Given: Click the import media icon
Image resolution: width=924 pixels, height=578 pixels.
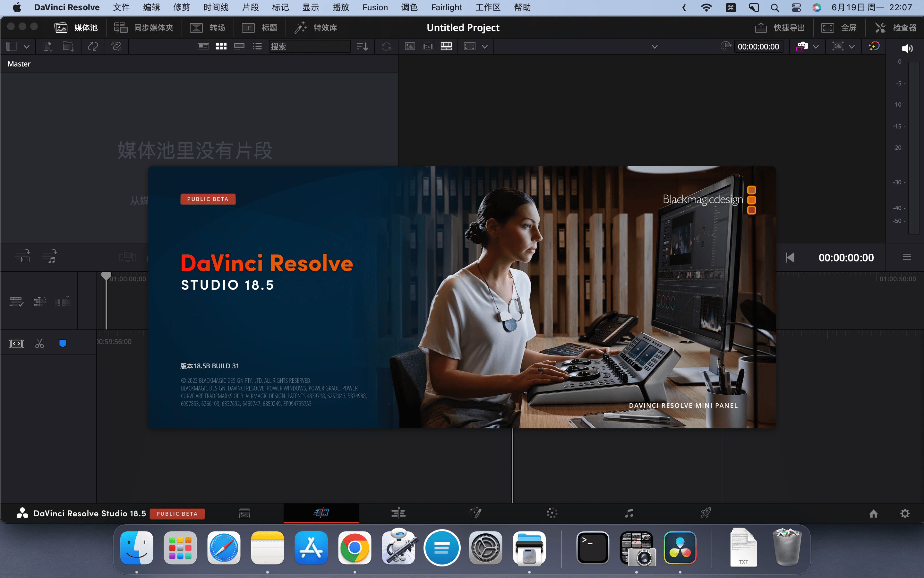Looking at the screenshot, I should tap(48, 47).
